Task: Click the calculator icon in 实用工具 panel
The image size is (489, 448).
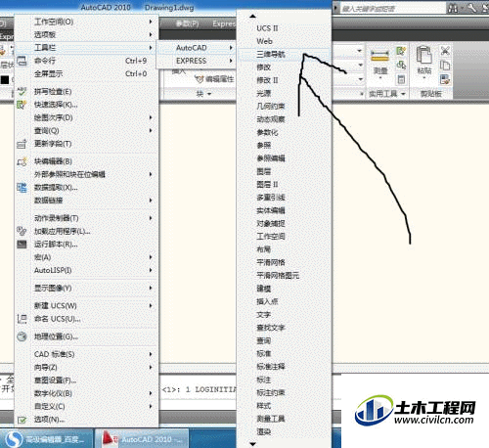Action: [x=401, y=79]
